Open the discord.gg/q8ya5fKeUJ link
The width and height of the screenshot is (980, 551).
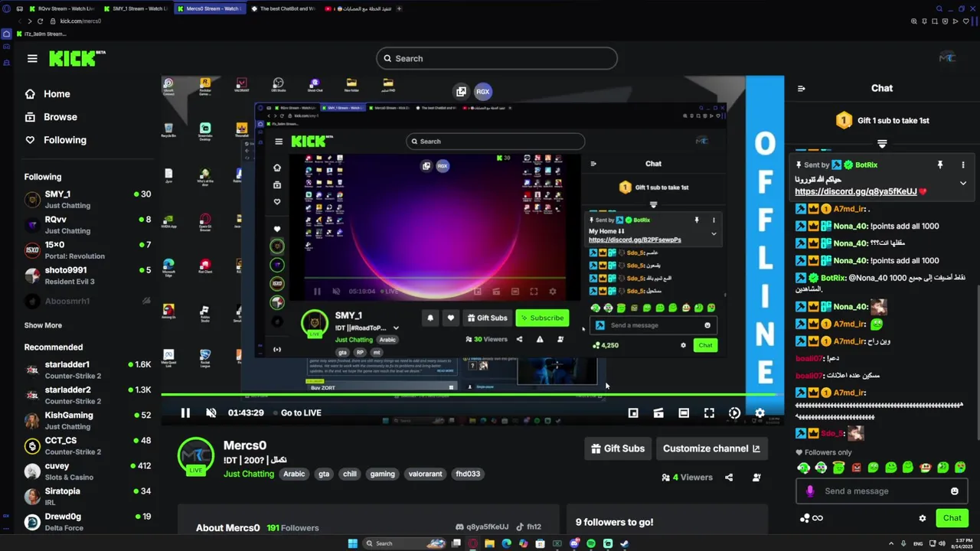[x=856, y=191]
